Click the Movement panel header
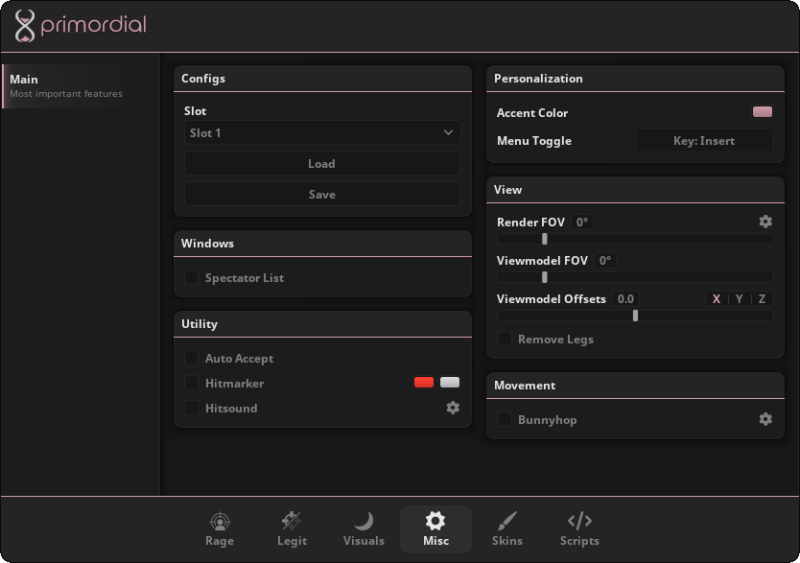800x563 pixels. tap(635, 385)
